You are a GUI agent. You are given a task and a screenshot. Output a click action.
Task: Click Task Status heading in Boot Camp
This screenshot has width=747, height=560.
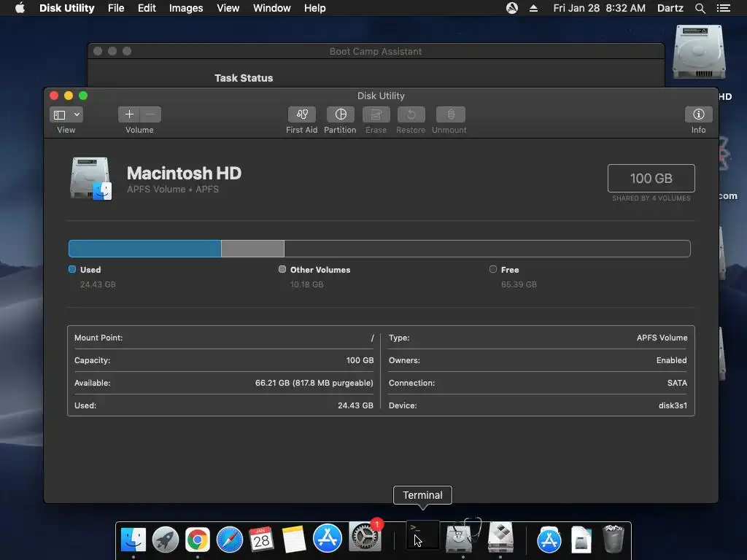(x=244, y=78)
